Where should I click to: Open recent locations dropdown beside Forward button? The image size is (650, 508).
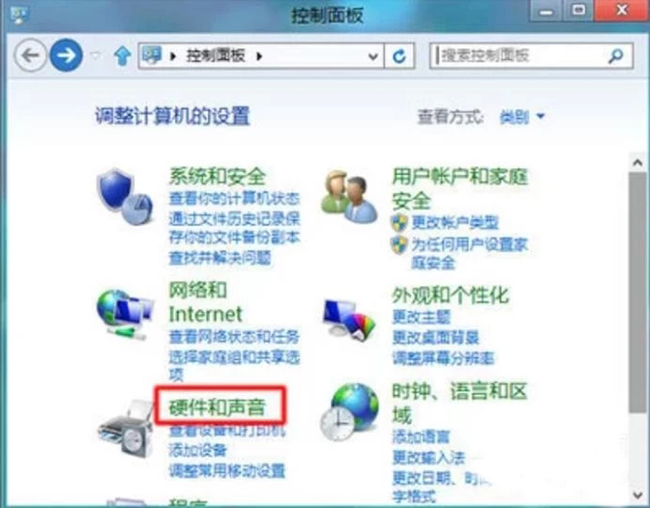tap(95, 56)
